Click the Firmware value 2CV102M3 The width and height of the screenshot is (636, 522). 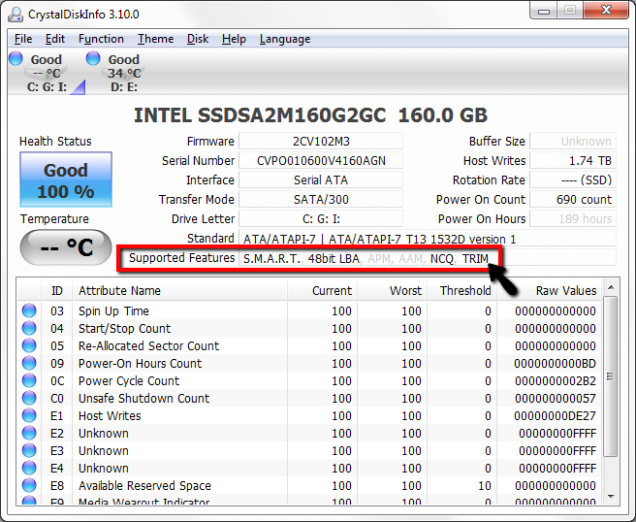(x=321, y=141)
